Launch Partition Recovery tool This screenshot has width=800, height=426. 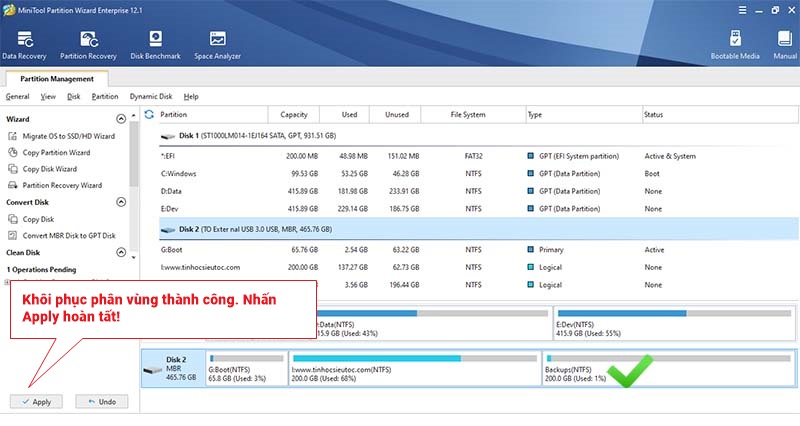tap(88, 45)
